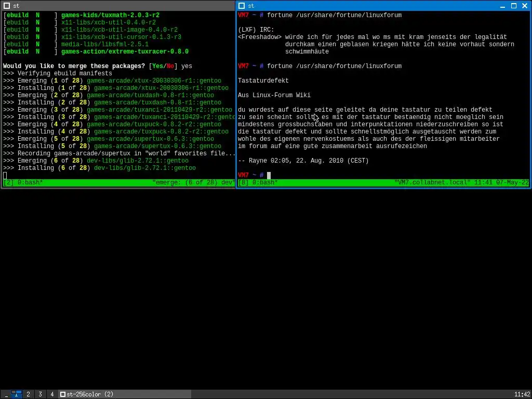
Task: Click the cursor box at left terminal bottom
Action: [x=5, y=176]
